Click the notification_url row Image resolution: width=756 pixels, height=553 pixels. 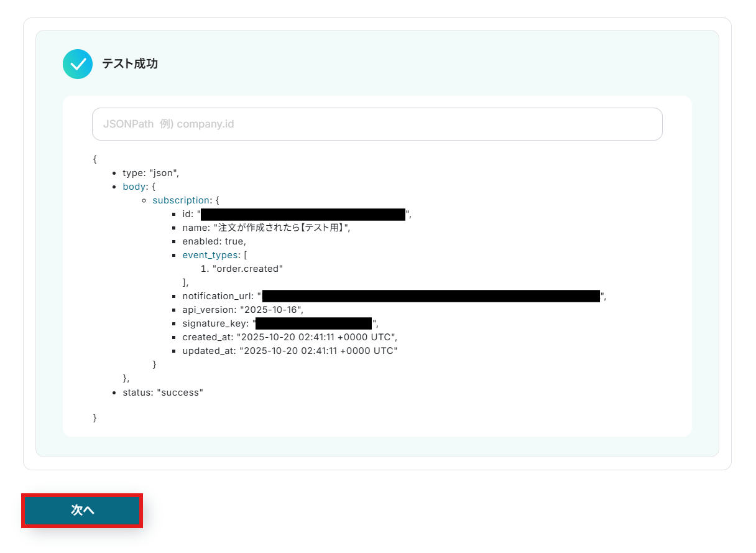click(394, 296)
